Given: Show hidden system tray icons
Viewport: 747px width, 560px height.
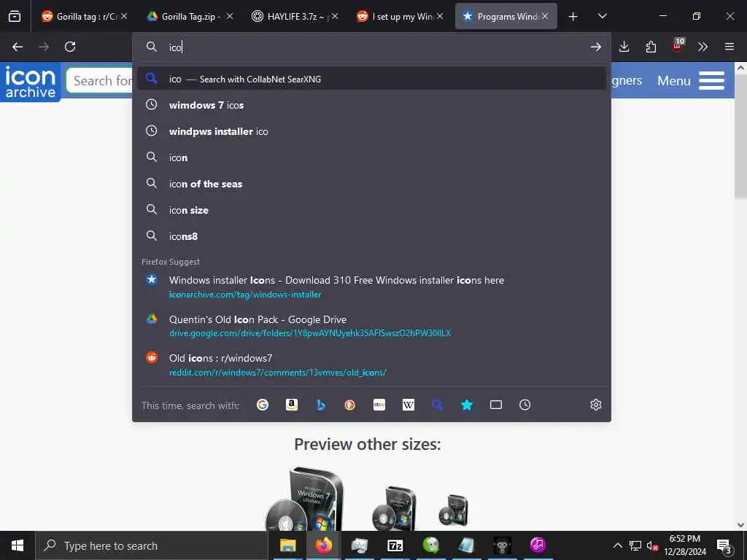Looking at the screenshot, I should point(617,545).
